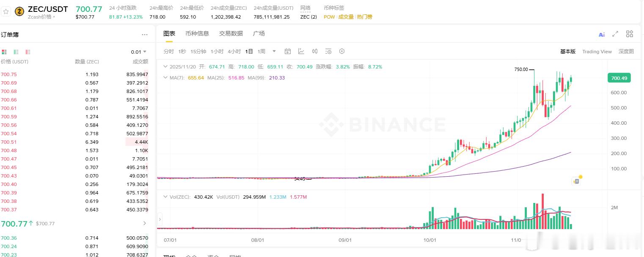
Task: Open the 交易数据 tab
Action: point(230,33)
